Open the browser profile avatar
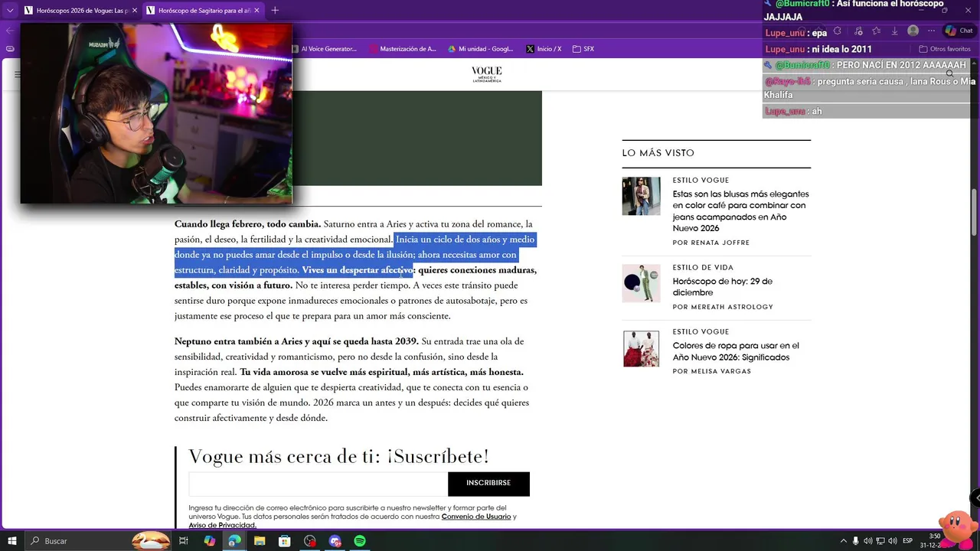Screen dimensions: 980x551 pyautogui.click(x=913, y=31)
